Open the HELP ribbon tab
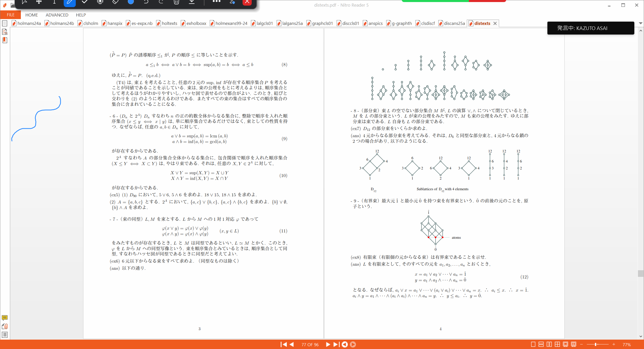644x349 pixels. [x=81, y=15]
